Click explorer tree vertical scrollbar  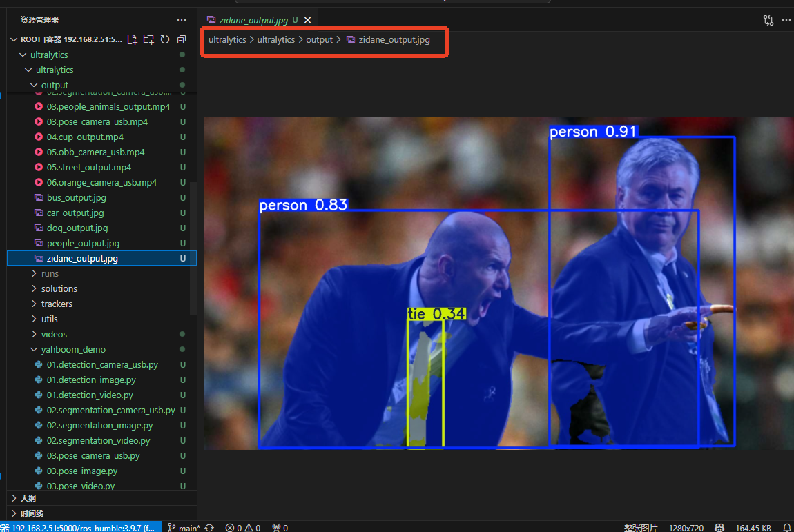pos(193,248)
